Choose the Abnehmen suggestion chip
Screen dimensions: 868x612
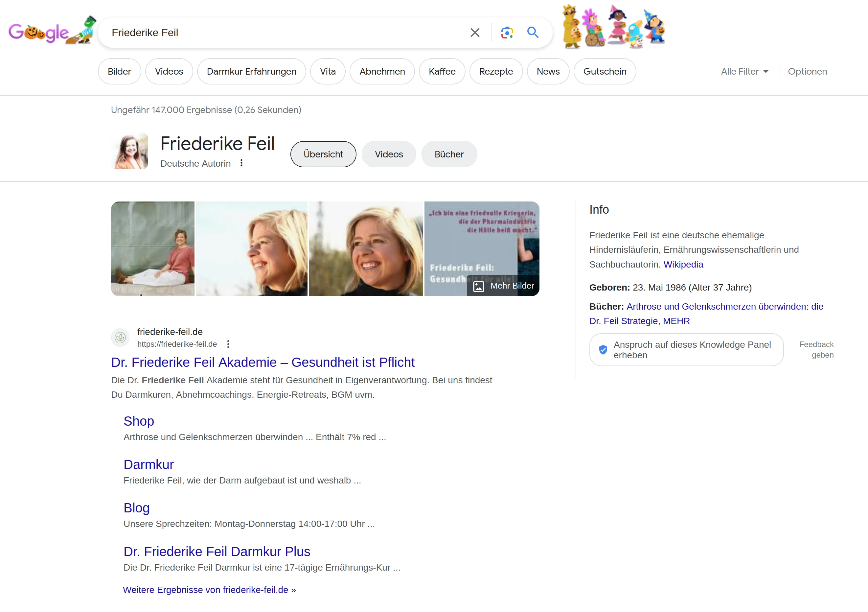[382, 72]
